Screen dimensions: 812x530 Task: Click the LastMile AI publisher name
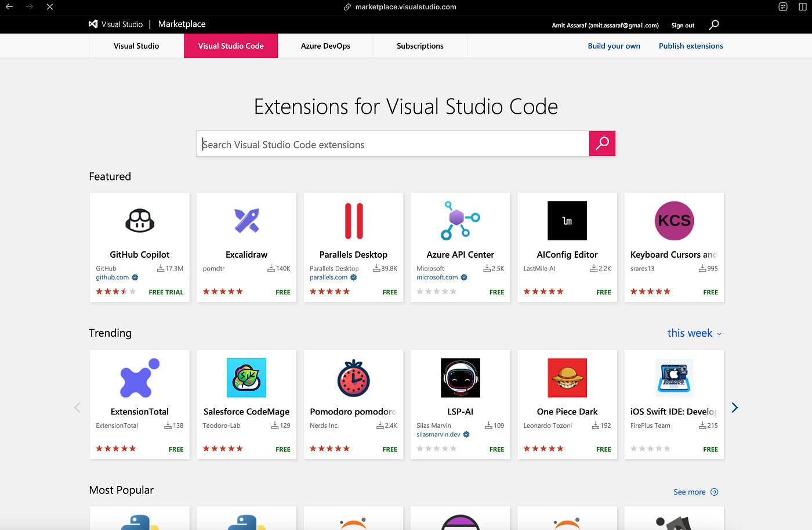pos(539,268)
